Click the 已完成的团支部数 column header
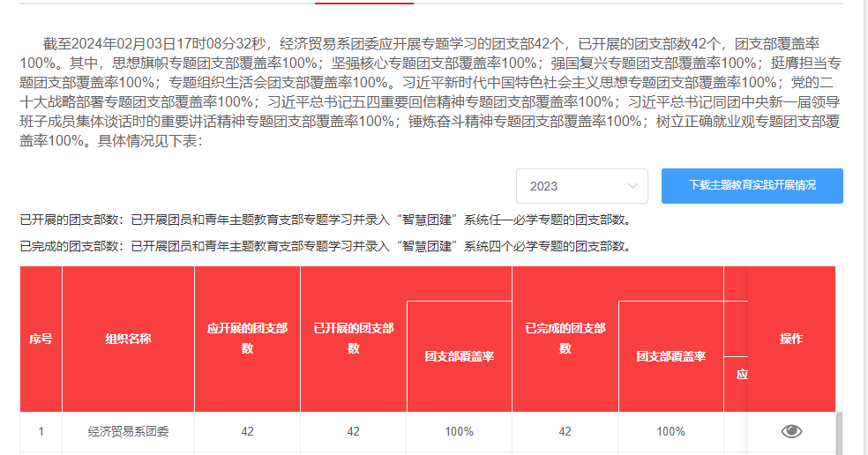This screenshot has height=455, width=868. (565, 339)
